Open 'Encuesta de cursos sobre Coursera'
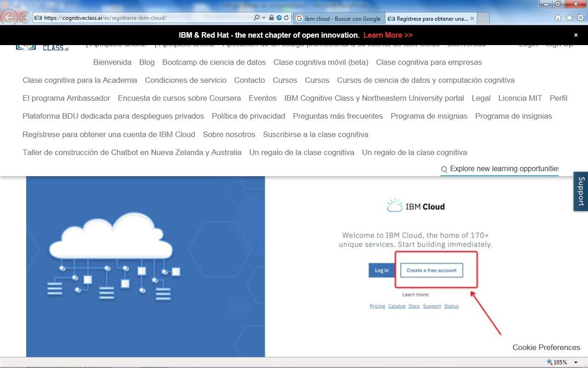This screenshot has height=368, width=588. [179, 98]
